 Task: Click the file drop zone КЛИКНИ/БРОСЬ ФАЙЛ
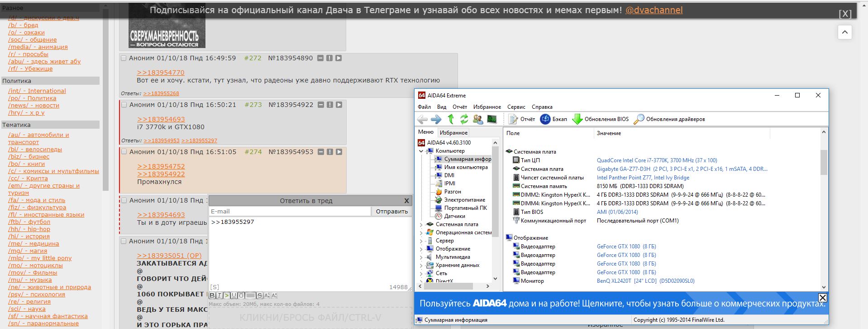pyautogui.click(x=310, y=318)
